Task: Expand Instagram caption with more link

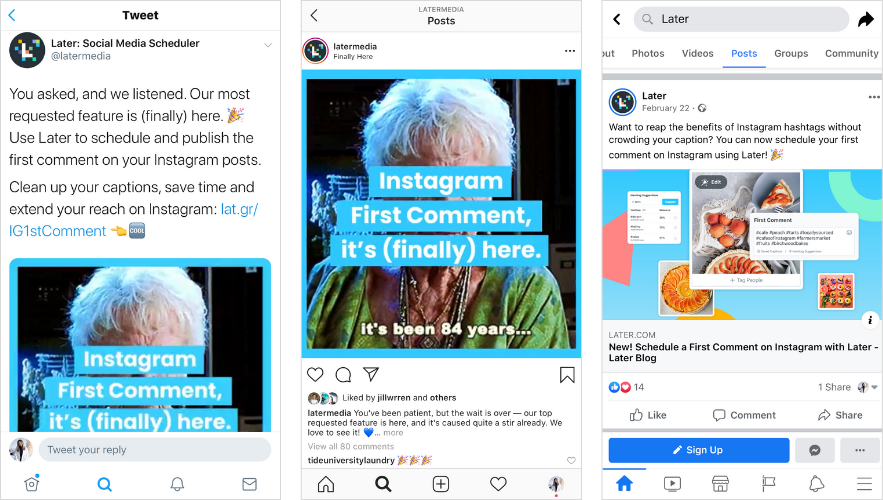Action: (393, 432)
